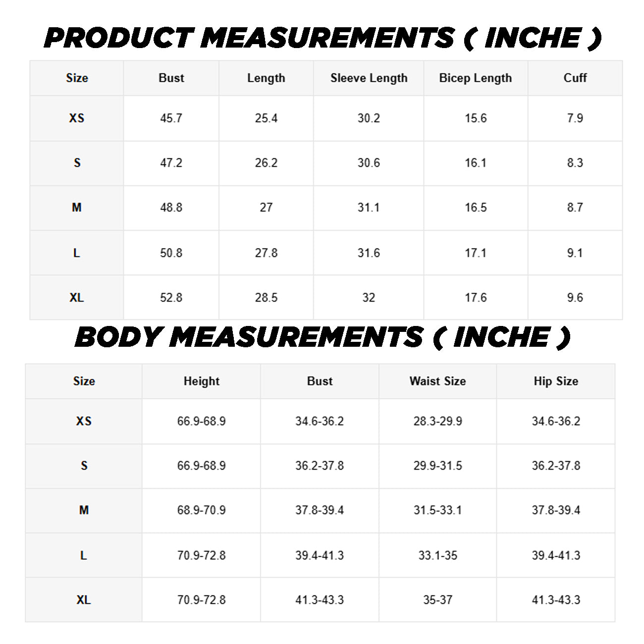Image resolution: width=644 pixels, height=644 pixels.
Task: Click the product length value 27
Action: coord(266,208)
